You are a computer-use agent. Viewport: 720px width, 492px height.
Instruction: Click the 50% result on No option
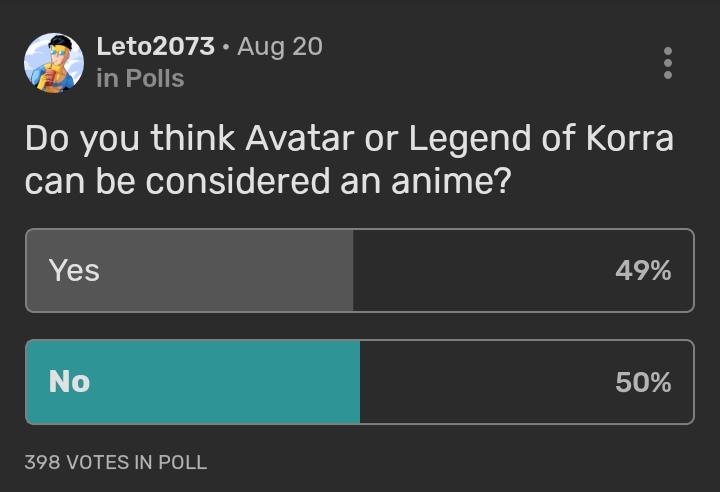tap(643, 382)
